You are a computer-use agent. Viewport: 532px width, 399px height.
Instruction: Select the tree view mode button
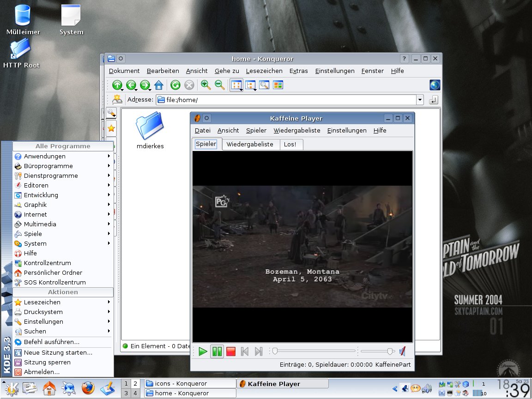[250, 85]
